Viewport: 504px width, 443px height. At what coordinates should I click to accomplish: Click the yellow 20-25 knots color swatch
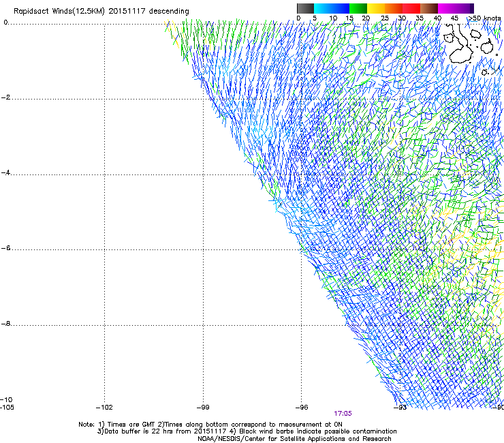(x=376, y=8)
